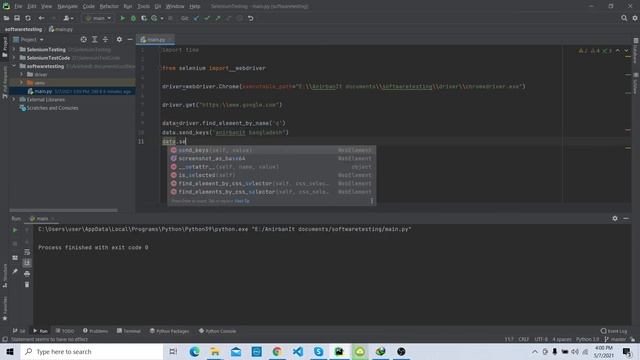Click the Git push arrow icon

pos(218,18)
